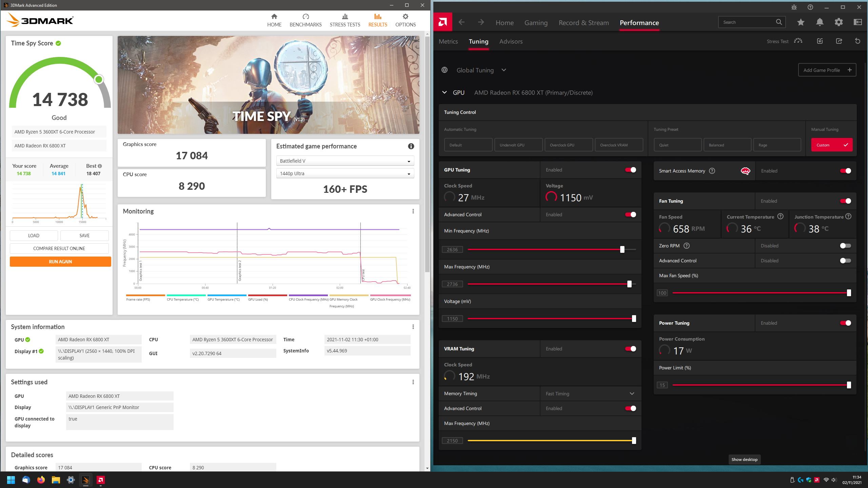Open Radeon Software settings gear
Image resolution: width=868 pixels, height=488 pixels.
839,22
